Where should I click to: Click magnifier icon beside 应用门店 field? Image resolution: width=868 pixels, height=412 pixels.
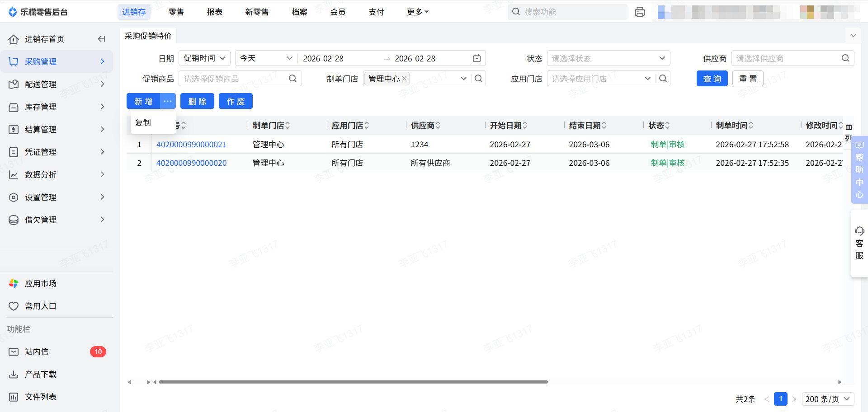663,79
